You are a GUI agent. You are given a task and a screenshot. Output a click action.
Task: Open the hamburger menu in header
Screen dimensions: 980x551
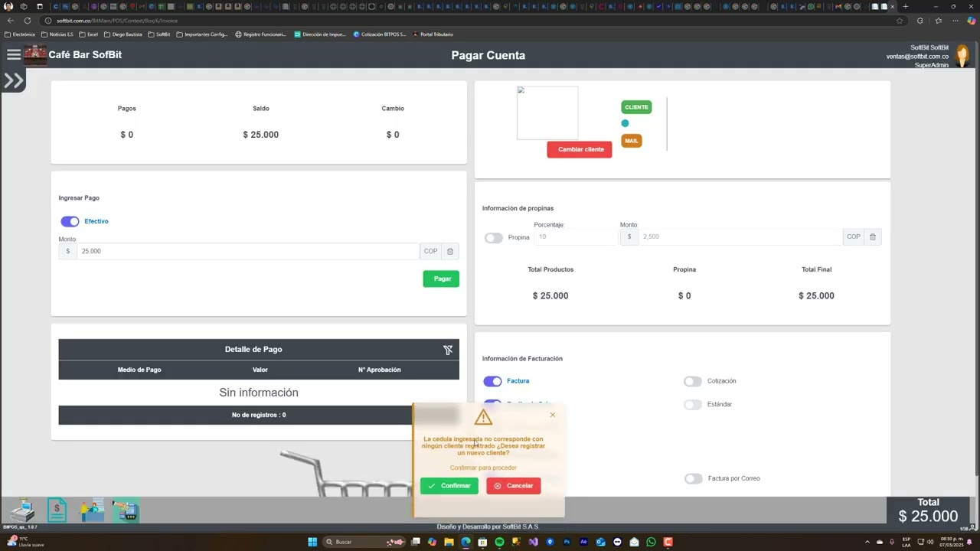tap(14, 54)
